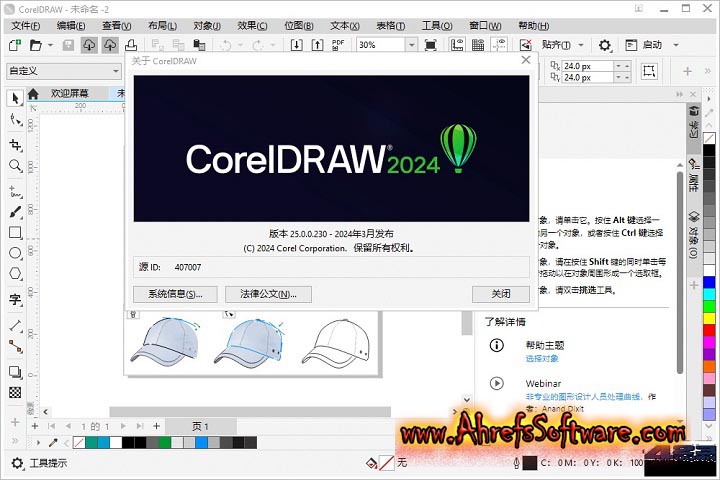Viewport: 720px width, 480px height.
Task: Activate the Zoom magnifier tool
Action: coord(15,166)
